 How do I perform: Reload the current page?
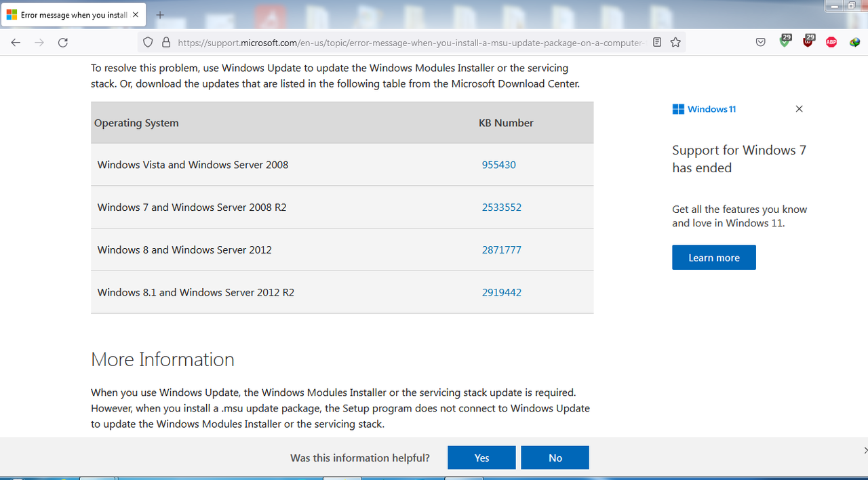click(62, 42)
